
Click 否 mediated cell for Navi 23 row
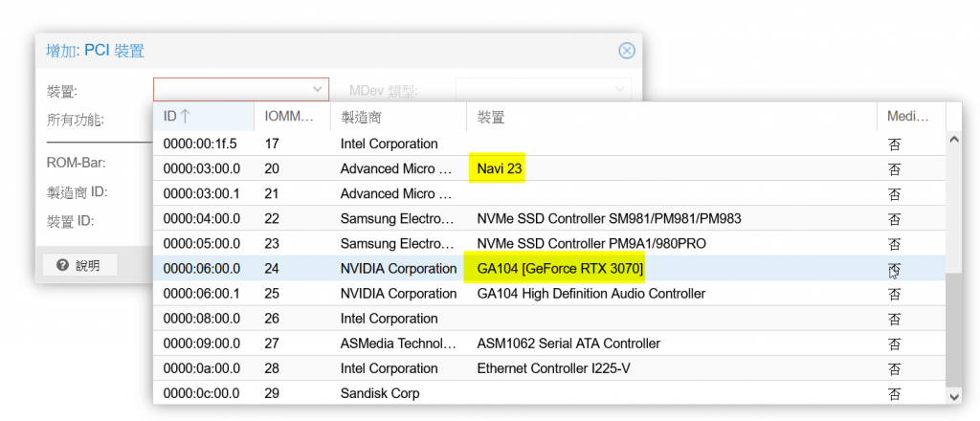[x=895, y=169]
